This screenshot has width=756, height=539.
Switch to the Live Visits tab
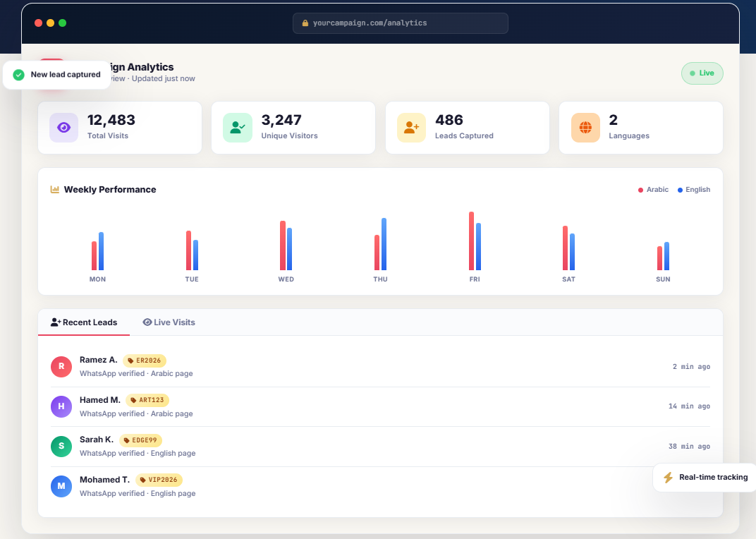point(169,322)
